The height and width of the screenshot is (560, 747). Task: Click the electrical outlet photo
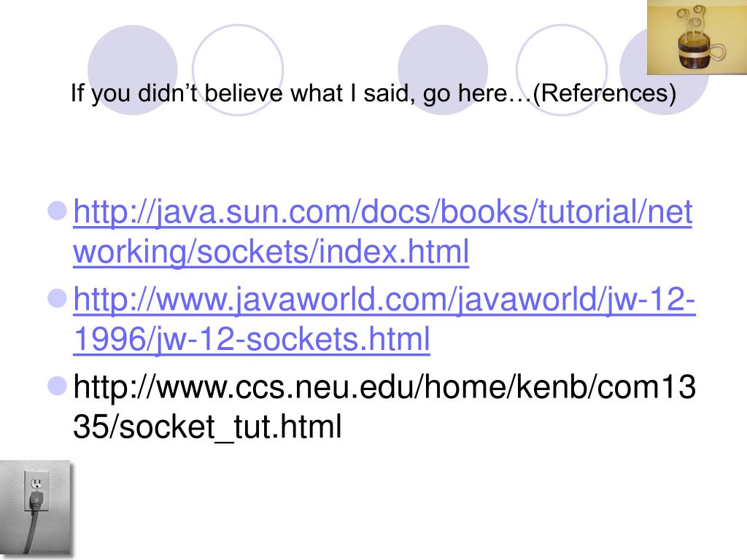(36, 507)
